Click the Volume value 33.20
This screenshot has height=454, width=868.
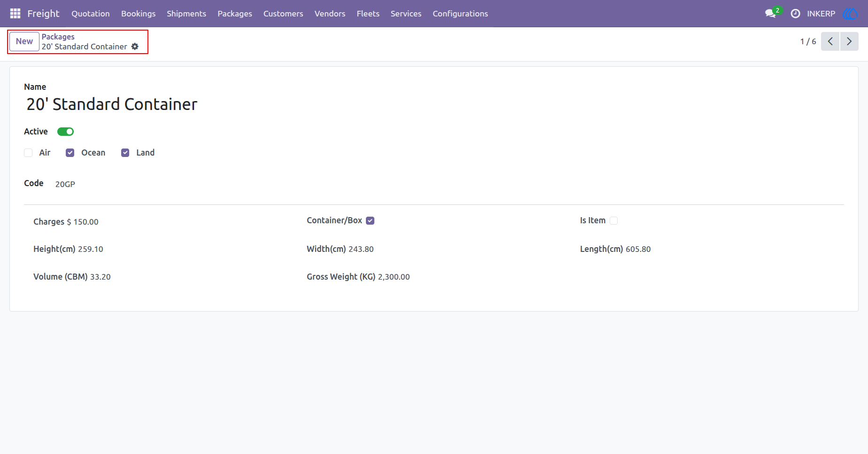[101, 277]
